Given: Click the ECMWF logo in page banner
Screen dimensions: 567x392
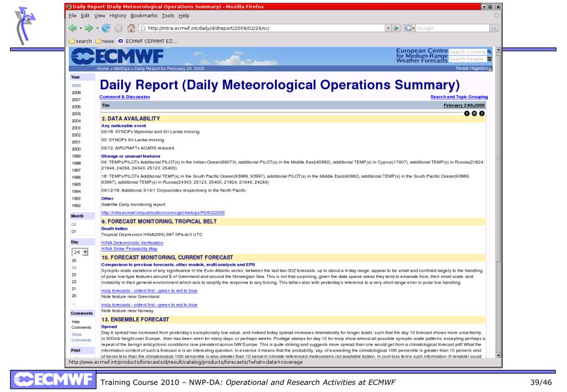Looking at the screenshot, I should [118, 56].
